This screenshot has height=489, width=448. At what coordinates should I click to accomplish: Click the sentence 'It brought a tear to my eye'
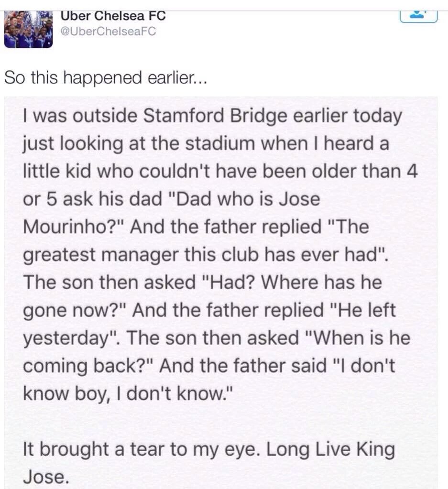tap(141, 450)
